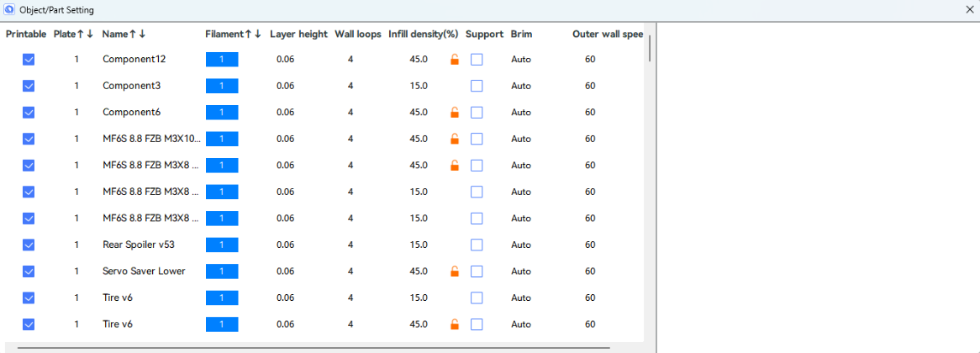Image resolution: width=980 pixels, height=353 pixels.
Task: Uncheck Printable for Component3
Action: 29,86
